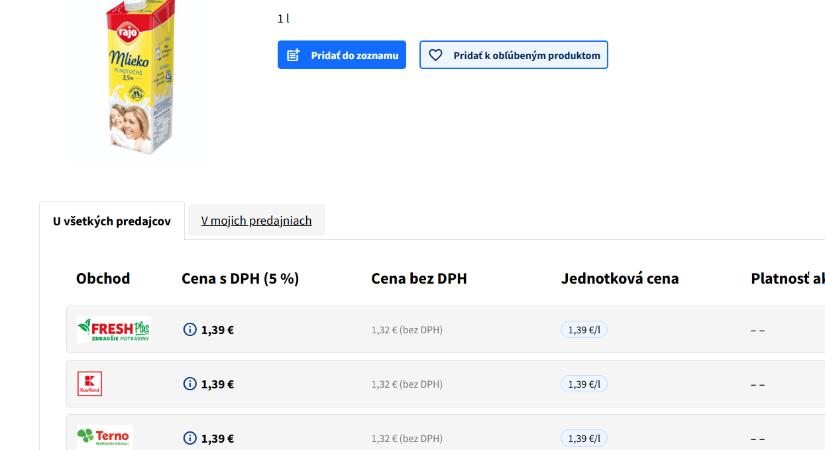Add product to favorites via Pridať k obľúbeným produktom
This screenshot has height=450, width=825.
[514, 55]
